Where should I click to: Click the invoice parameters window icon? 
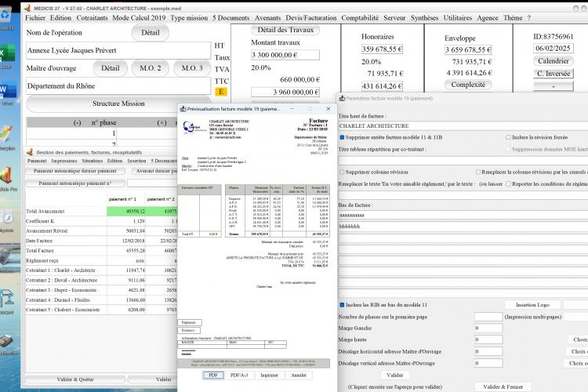pos(342,98)
